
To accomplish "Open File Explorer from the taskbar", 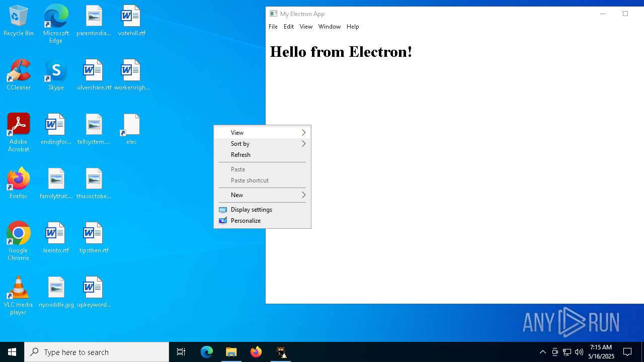I will coord(231,352).
